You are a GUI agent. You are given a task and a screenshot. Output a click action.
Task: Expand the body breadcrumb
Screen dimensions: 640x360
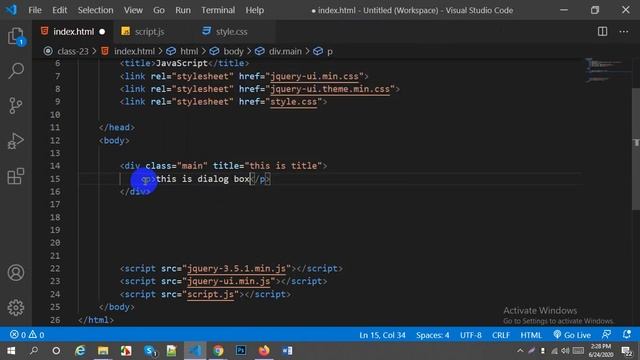233,51
